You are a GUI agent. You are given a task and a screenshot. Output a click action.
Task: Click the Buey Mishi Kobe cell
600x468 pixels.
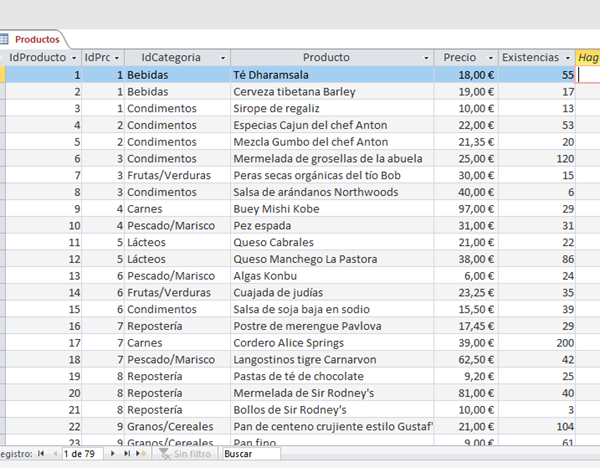(x=332, y=209)
